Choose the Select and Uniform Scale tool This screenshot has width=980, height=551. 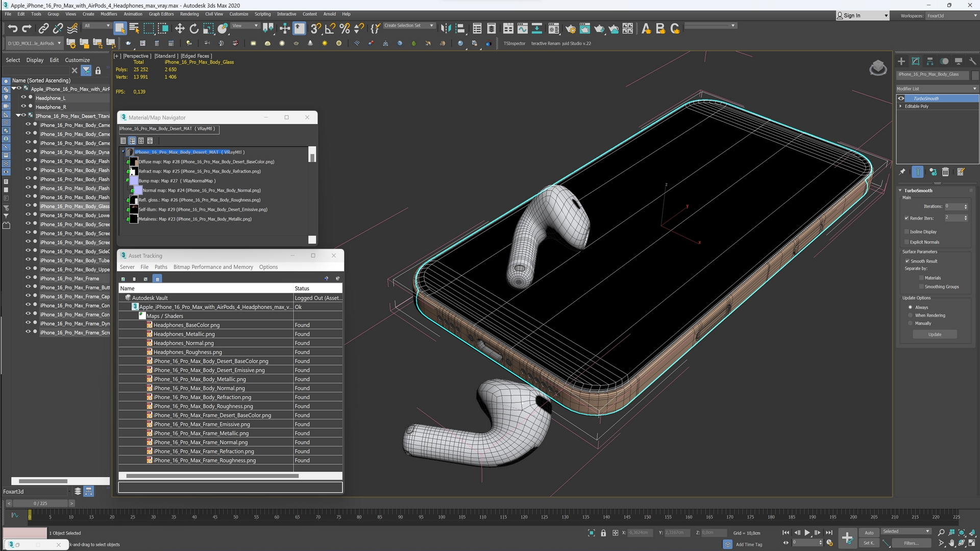pos(208,29)
